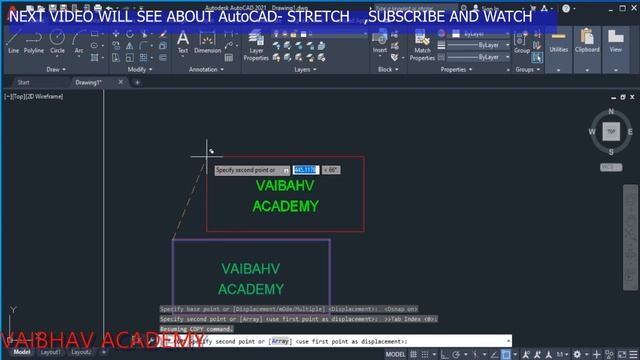Screen dimensions: 640x360
Task: Click the Scale tool icon
Action: tap(130, 58)
